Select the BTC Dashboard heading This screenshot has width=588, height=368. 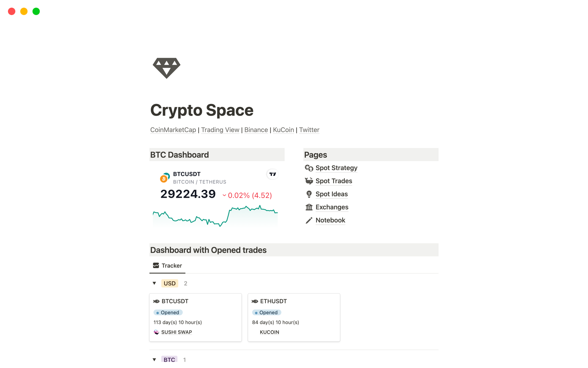tap(179, 155)
